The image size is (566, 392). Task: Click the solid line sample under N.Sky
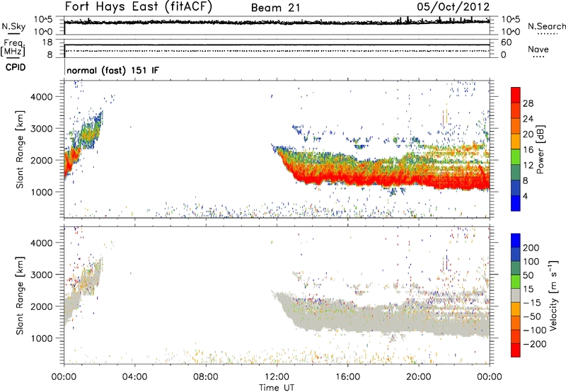(x=13, y=33)
